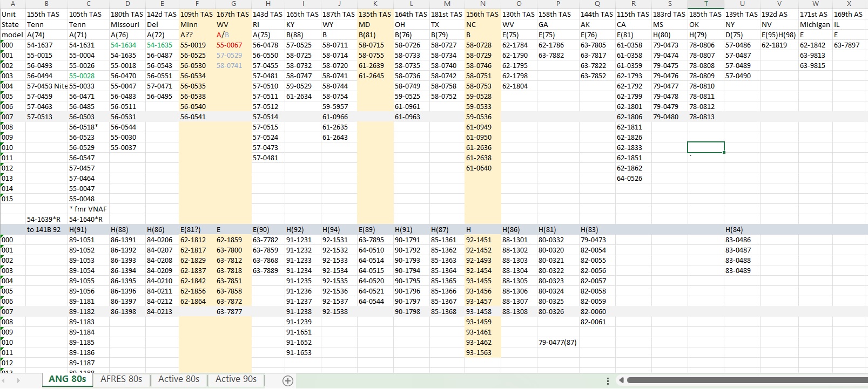Select column F header
Viewport: 868px width, 389px height.
coord(197,4)
